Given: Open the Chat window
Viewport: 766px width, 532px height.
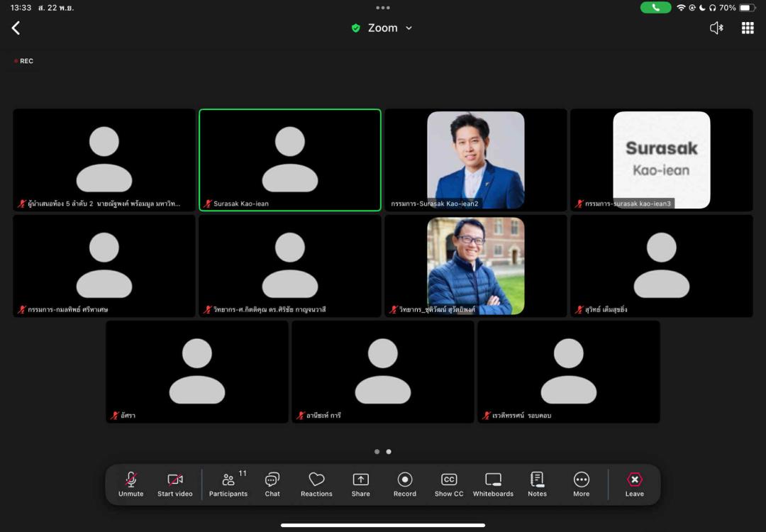Looking at the screenshot, I should 272,484.
